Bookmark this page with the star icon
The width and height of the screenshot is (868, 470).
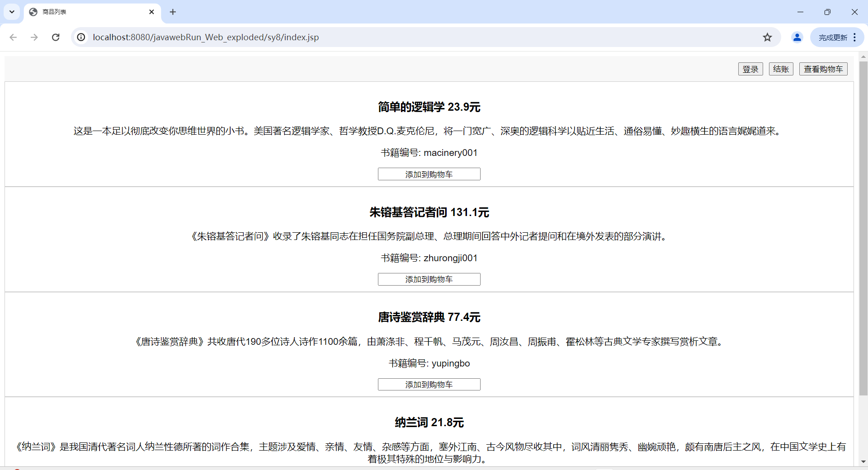pos(767,37)
